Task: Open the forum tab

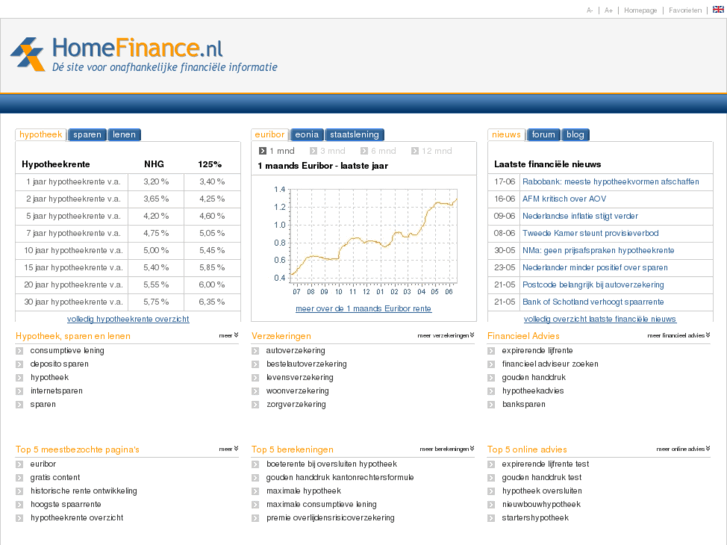Action: (x=543, y=135)
